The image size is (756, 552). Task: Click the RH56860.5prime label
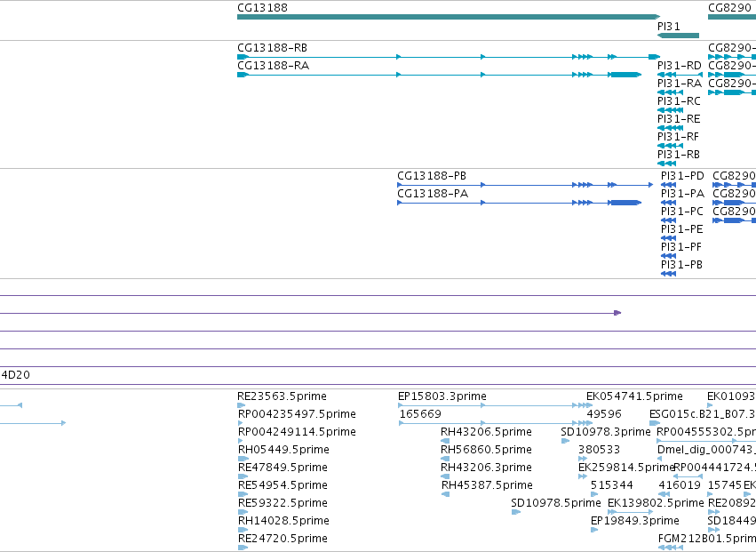(x=487, y=450)
